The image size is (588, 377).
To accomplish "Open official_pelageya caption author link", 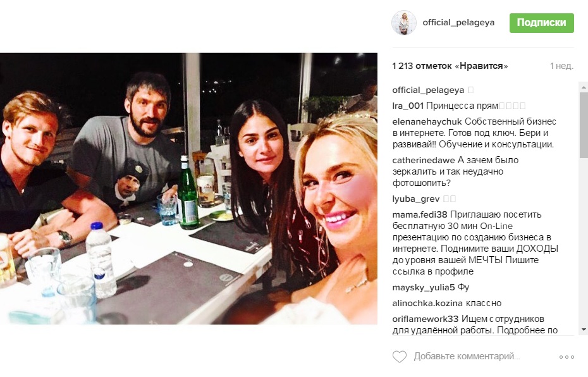I will tap(428, 90).
